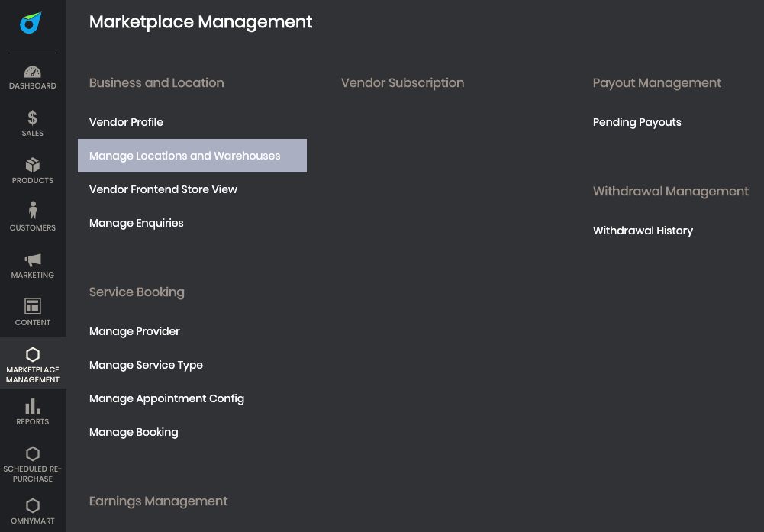Open the Sales dollar icon
This screenshot has height=532, width=764.
tap(33, 118)
